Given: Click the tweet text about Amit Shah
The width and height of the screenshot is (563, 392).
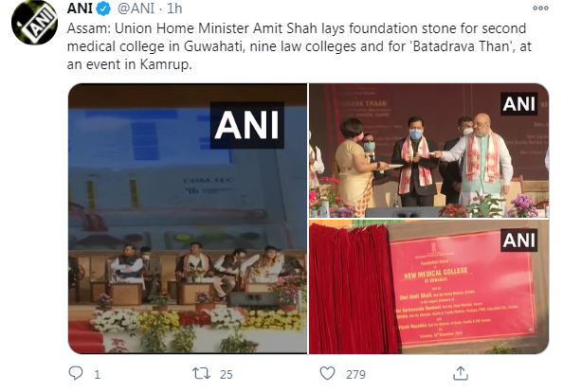Looking at the screenshot, I should point(299,46).
